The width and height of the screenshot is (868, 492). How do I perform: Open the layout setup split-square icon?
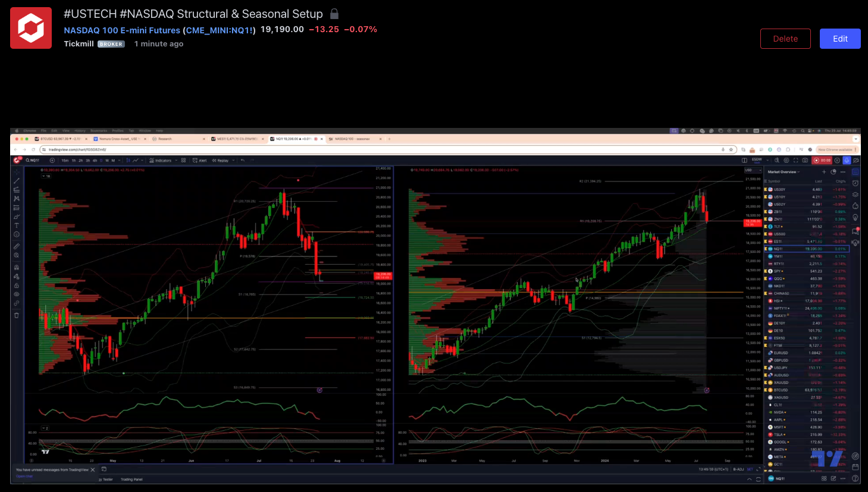[744, 160]
